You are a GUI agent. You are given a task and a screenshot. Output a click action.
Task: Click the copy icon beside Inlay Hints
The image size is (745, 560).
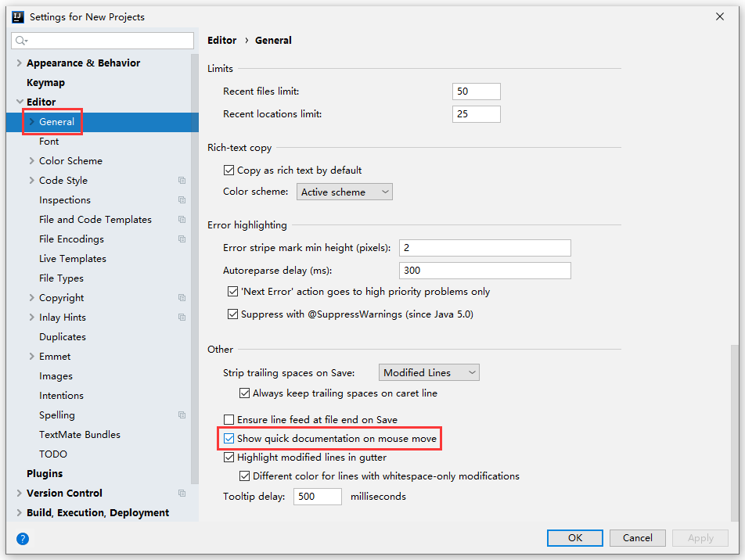(x=182, y=318)
